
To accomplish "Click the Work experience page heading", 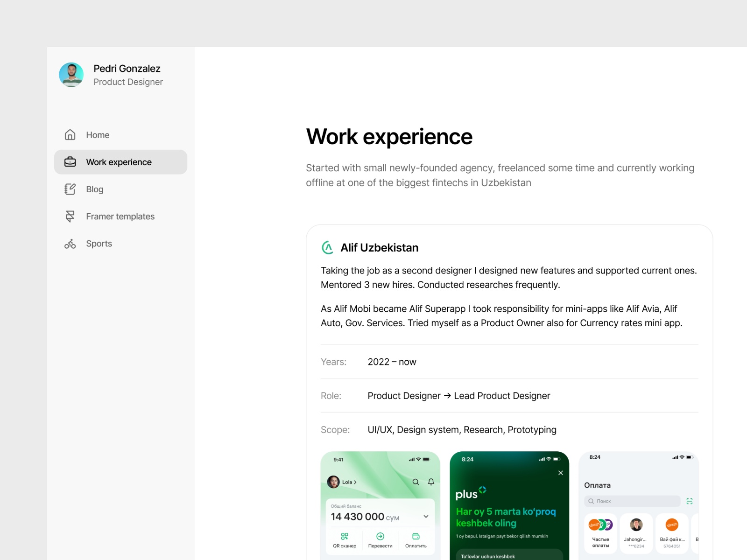I will point(389,137).
